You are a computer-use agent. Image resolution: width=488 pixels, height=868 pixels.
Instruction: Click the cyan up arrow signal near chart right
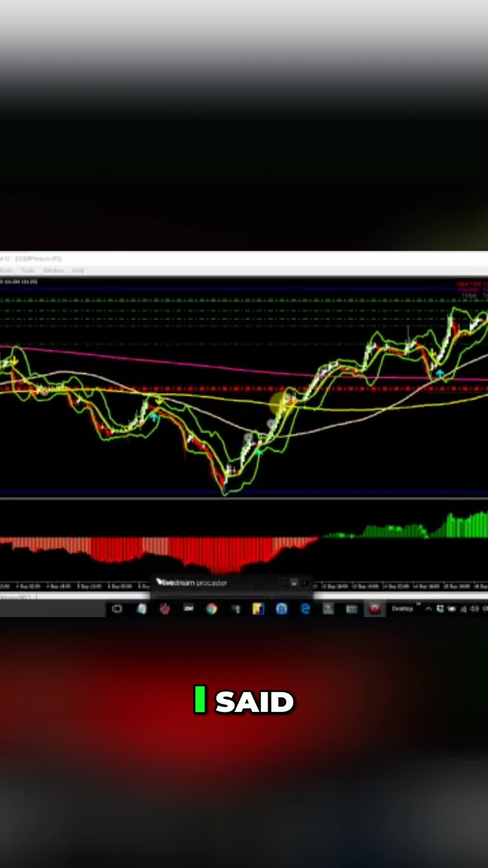(x=440, y=373)
